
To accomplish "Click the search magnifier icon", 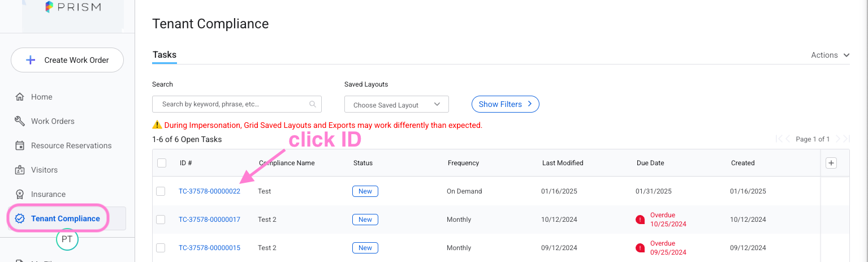I will pyautogui.click(x=313, y=104).
